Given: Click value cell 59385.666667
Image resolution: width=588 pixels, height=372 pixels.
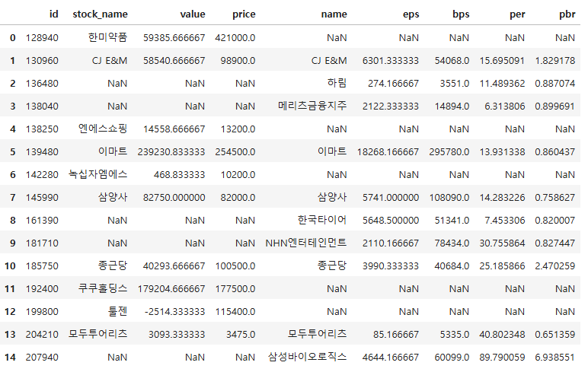Looking at the screenshot, I should pos(174,38).
